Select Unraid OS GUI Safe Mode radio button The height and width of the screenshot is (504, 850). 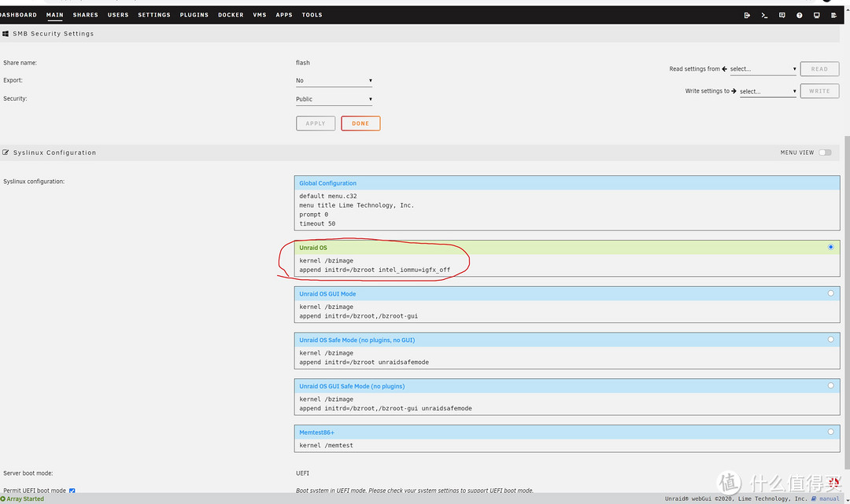830,385
